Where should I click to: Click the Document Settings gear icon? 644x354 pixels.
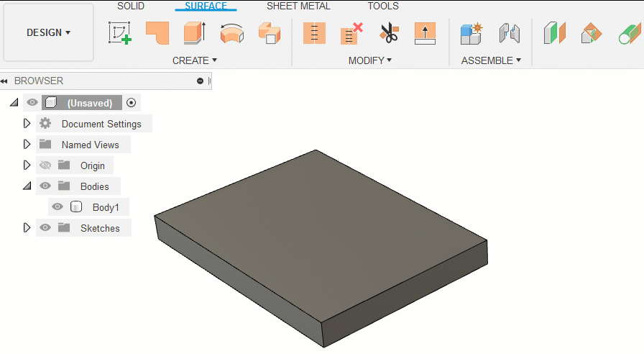click(45, 123)
